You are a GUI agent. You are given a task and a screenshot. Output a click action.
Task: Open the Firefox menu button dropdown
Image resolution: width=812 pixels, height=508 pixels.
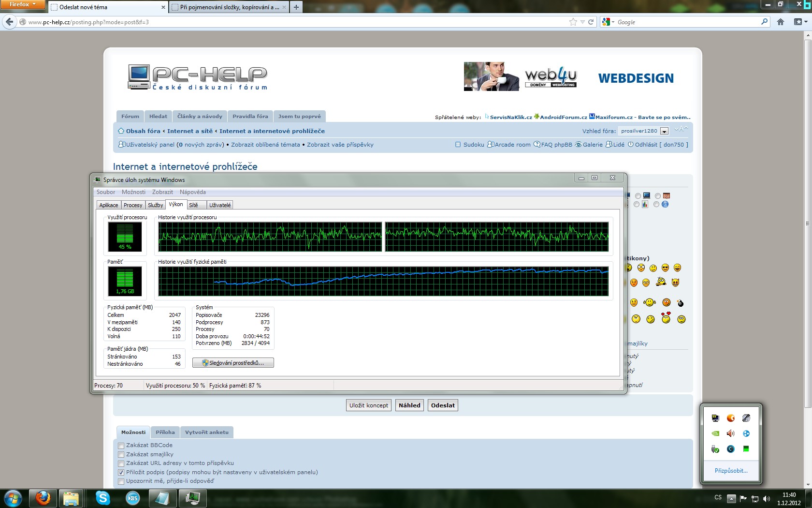click(22, 4)
